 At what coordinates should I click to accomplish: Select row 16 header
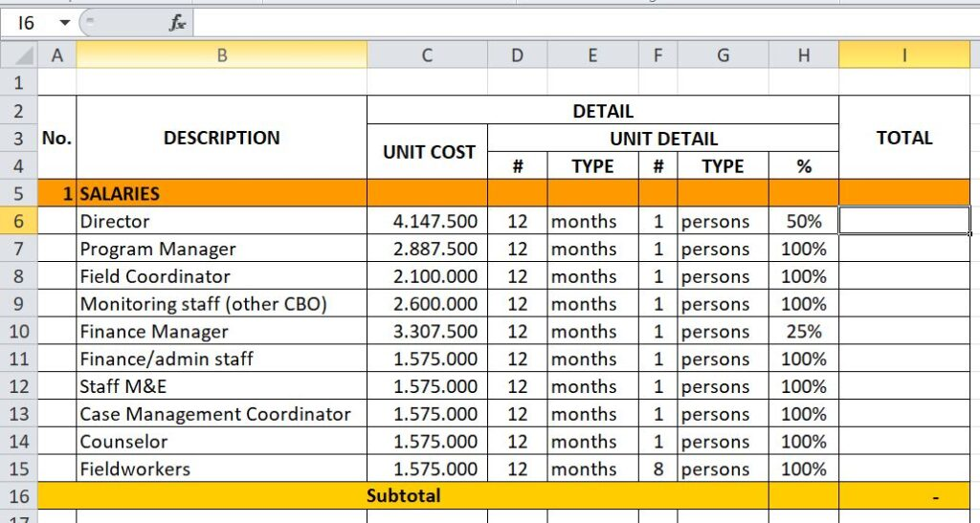click(19, 496)
